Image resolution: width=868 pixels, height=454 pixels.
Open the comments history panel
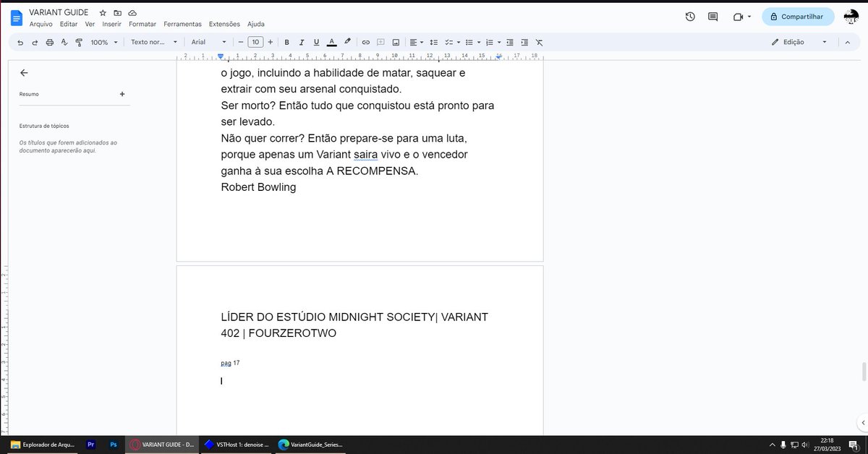pos(712,17)
